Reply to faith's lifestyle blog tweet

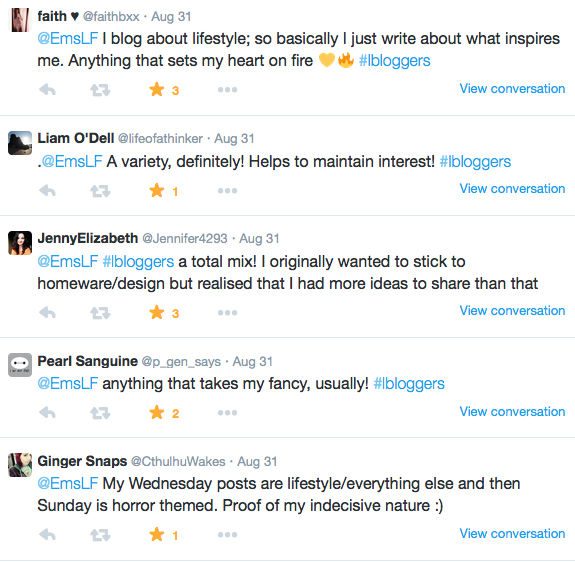coord(47,89)
